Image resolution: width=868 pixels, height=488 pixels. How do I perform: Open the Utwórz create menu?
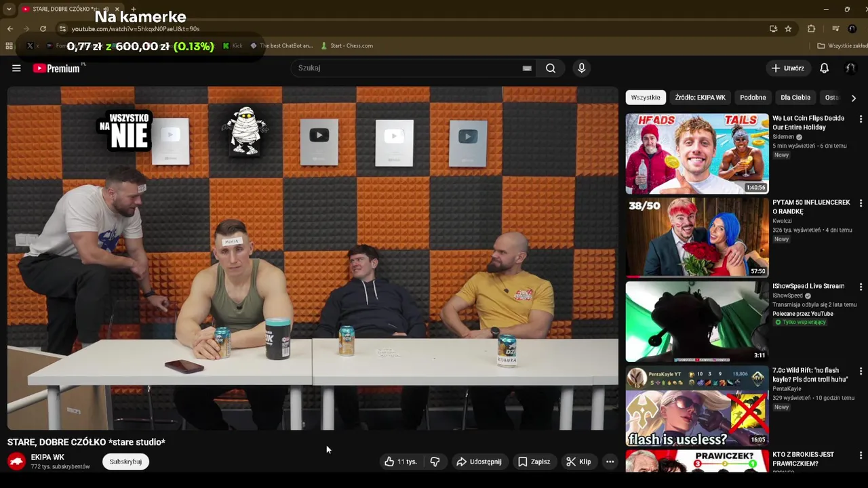point(787,68)
